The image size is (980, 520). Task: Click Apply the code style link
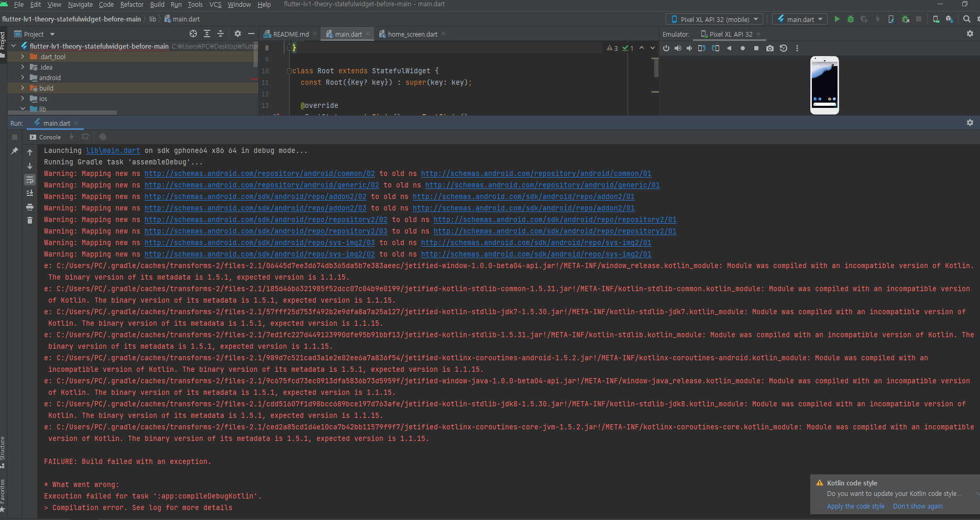coord(855,506)
